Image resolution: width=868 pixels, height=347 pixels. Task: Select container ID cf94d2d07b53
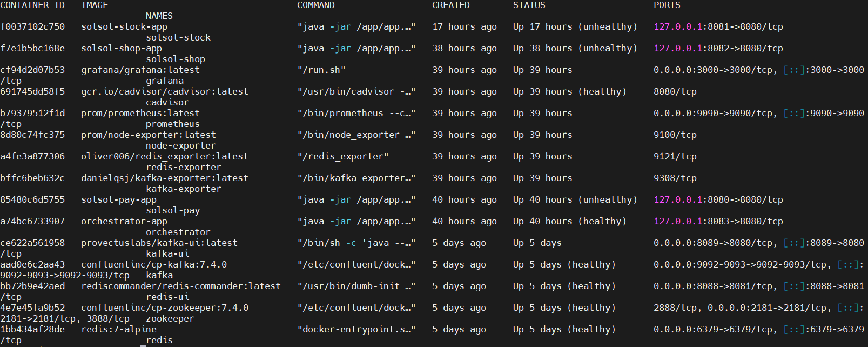click(32, 70)
